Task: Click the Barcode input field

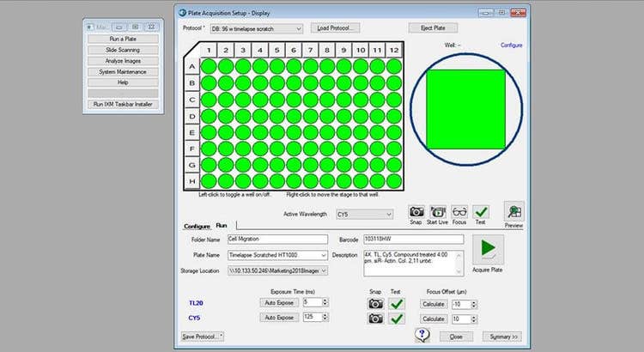Action: tap(414, 239)
